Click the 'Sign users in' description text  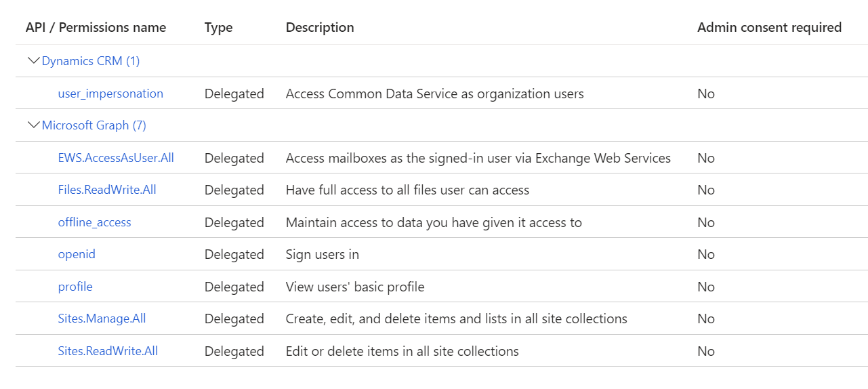pyautogui.click(x=323, y=254)
